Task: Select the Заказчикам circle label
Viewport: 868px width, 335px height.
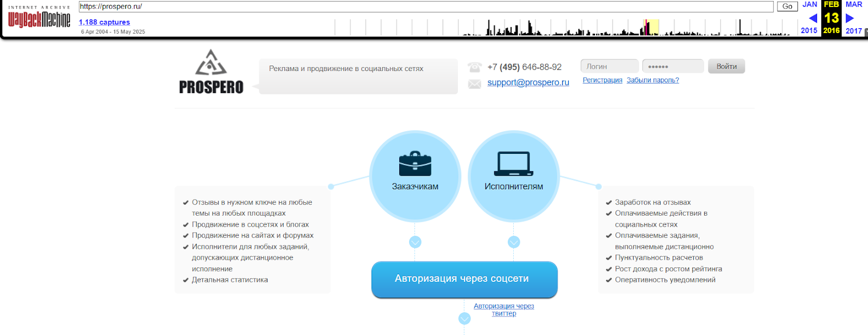Action: (x=415, y=186)
